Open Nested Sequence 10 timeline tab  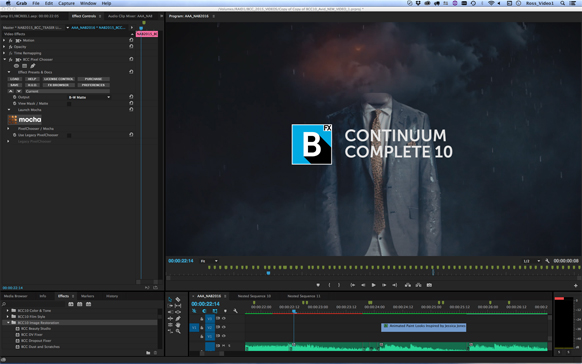(x=254, y=296)
